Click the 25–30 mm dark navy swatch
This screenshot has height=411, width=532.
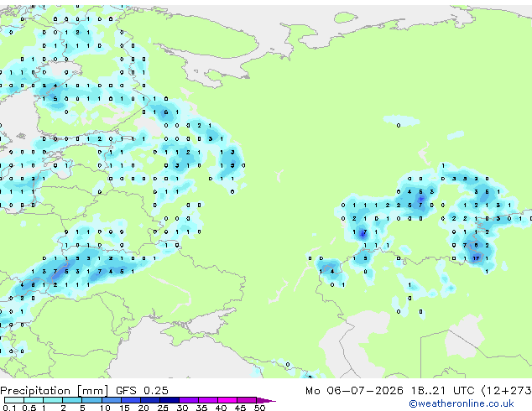pos(170,400)
